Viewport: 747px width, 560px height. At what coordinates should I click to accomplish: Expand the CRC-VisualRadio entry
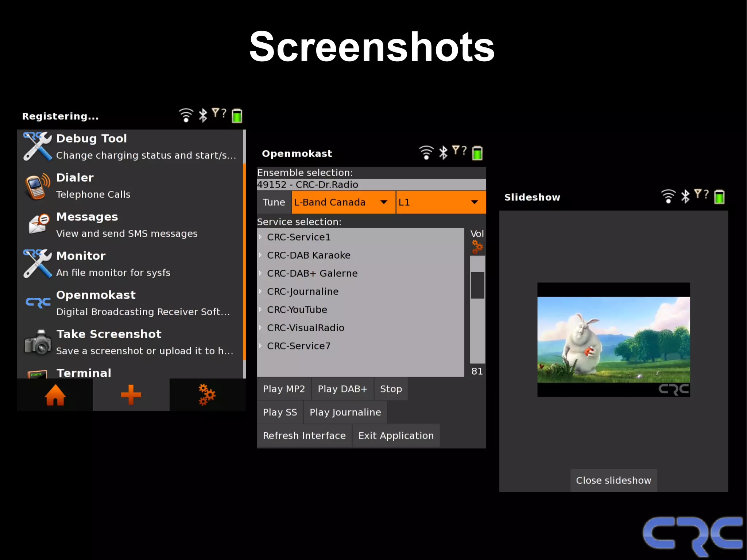260,328
